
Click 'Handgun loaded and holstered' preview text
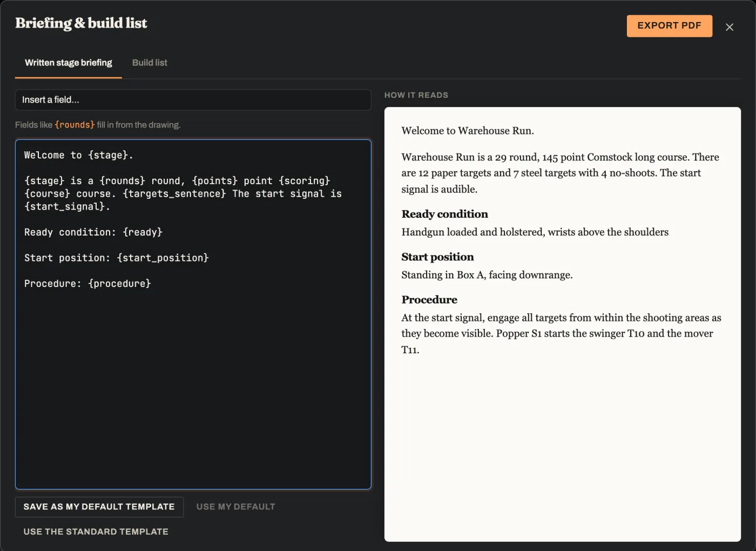click(535, 232)
